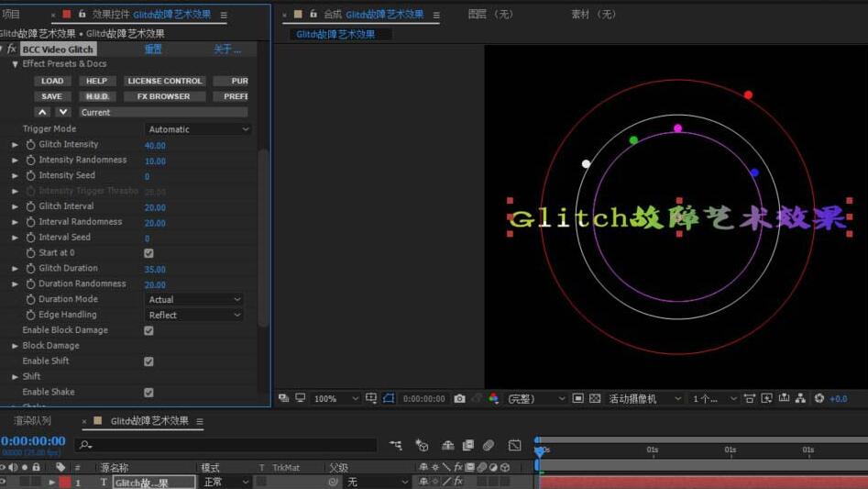Click the Glitch Intensity stopwatch icon
This screenshot has width=868, height=489.
(x=30, y=145)
